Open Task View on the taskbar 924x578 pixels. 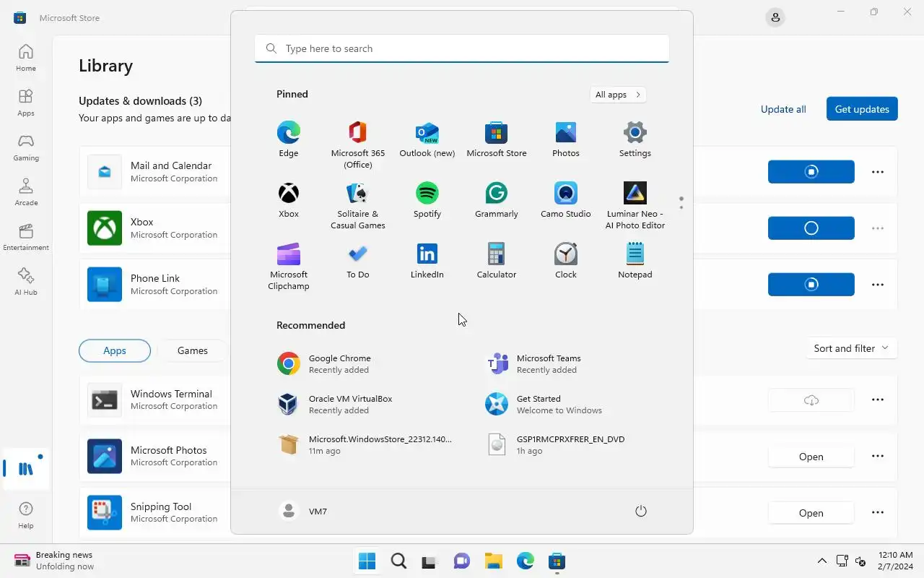click(x=430, y=561)
